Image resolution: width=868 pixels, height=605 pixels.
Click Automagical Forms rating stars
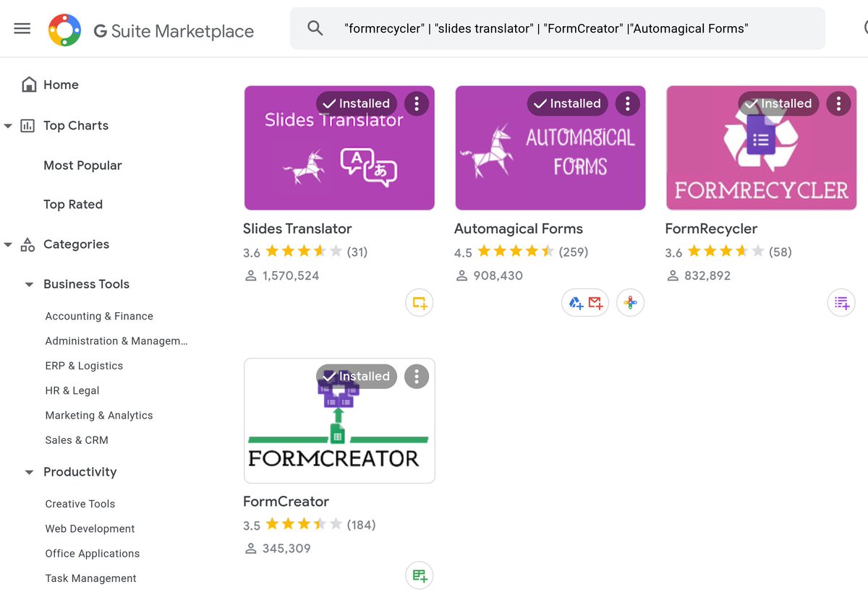click(516, 252)
